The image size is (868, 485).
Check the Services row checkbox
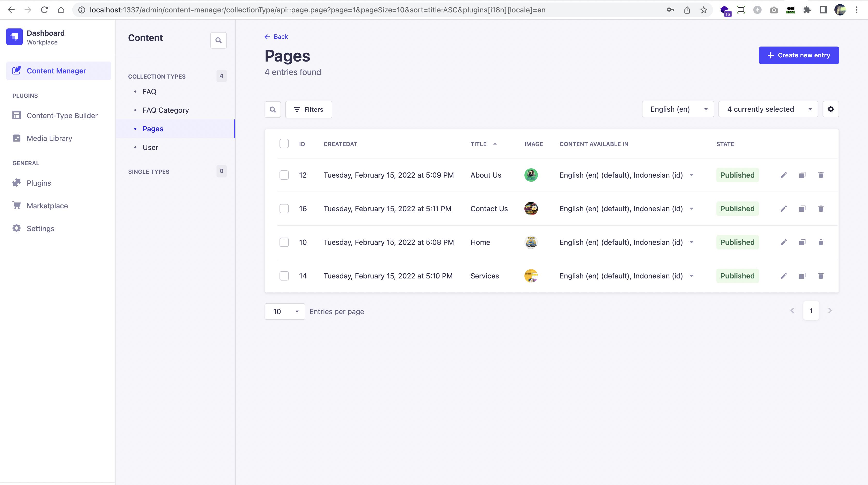tap(284, 276)
